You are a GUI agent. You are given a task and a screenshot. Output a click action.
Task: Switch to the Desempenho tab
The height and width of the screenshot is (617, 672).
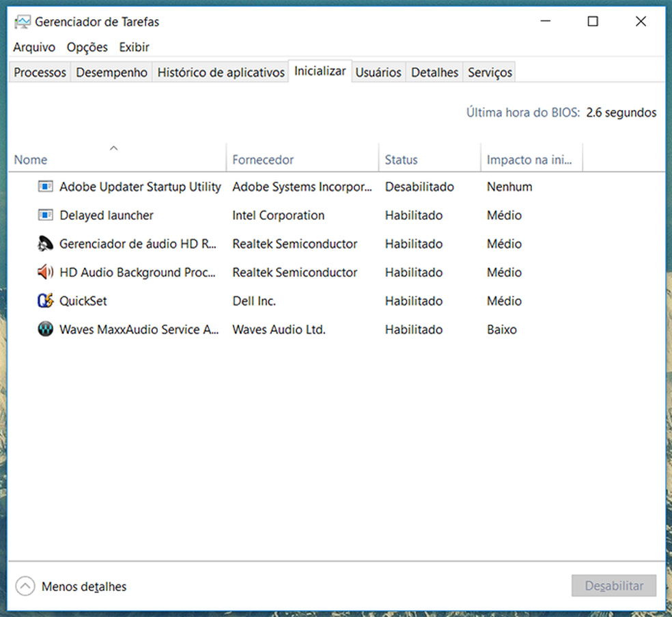pyautogui.click(x=111, y=71)
